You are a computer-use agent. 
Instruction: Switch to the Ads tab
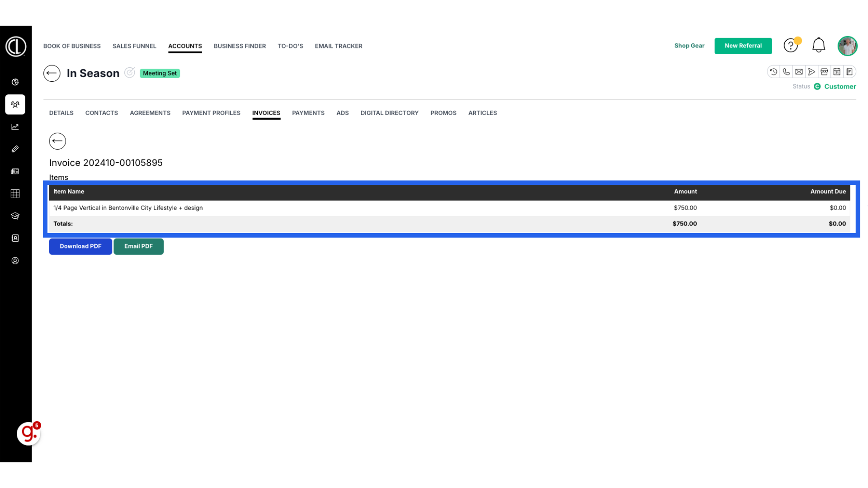click(343, 113)
